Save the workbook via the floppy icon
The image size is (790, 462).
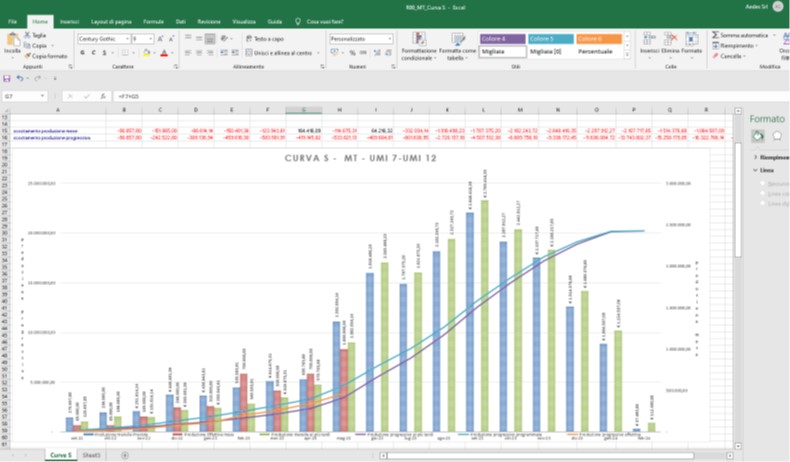coord(7,78)
